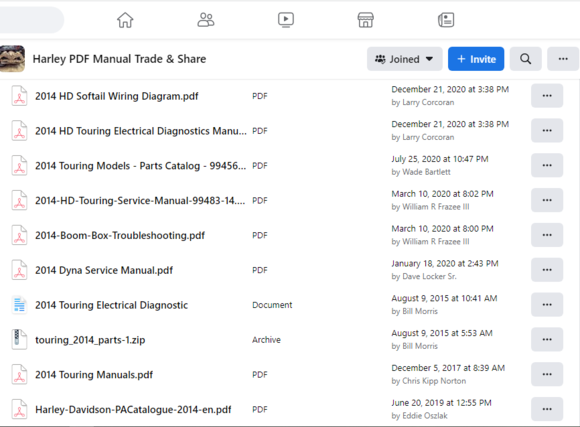Click the group cover thumbnail image
Image resolution: width=580 pixels, height=427 pixels.
(x=12, y=59)
